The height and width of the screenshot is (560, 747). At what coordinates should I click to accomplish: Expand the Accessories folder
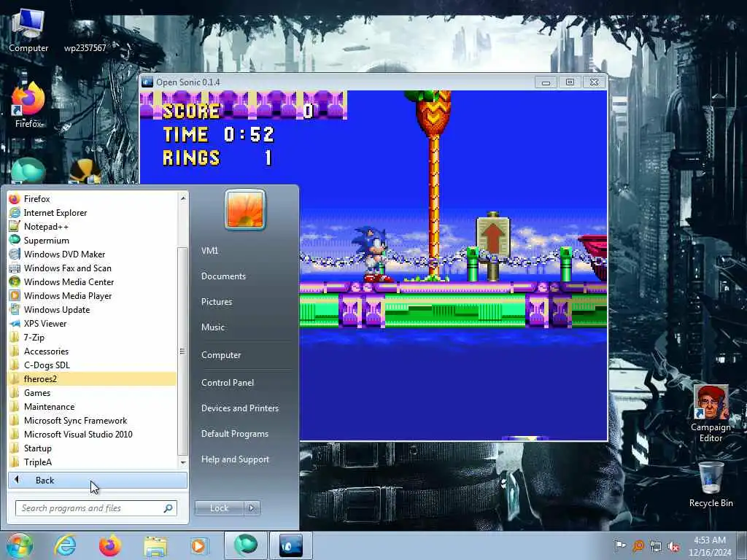[92, 351]
